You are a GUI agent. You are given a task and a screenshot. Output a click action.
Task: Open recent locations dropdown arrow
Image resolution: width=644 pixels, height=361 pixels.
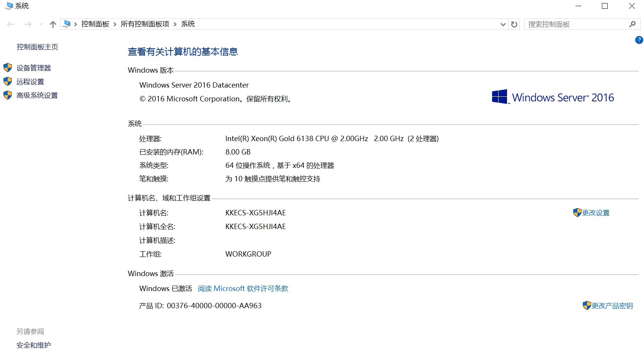41,24
